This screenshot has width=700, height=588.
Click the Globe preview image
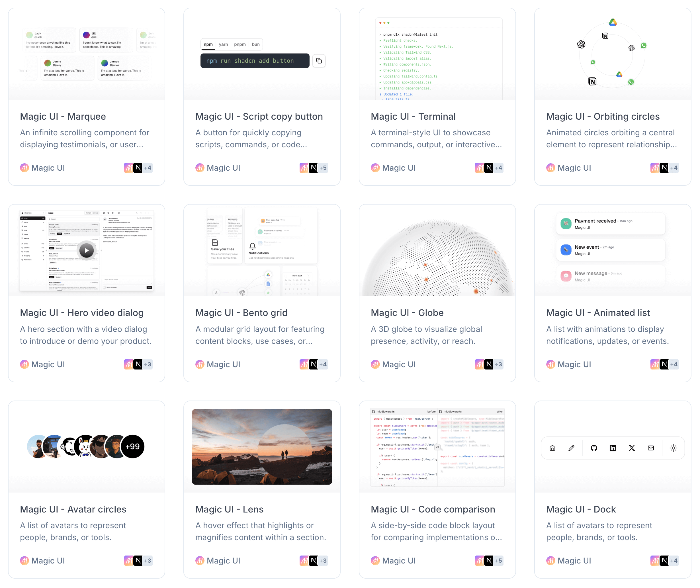click(x=437, y=250)
